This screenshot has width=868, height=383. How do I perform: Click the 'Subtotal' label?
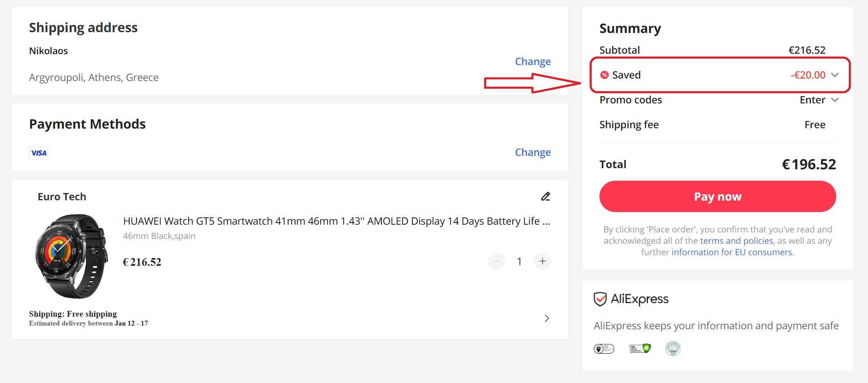point(620,50)
